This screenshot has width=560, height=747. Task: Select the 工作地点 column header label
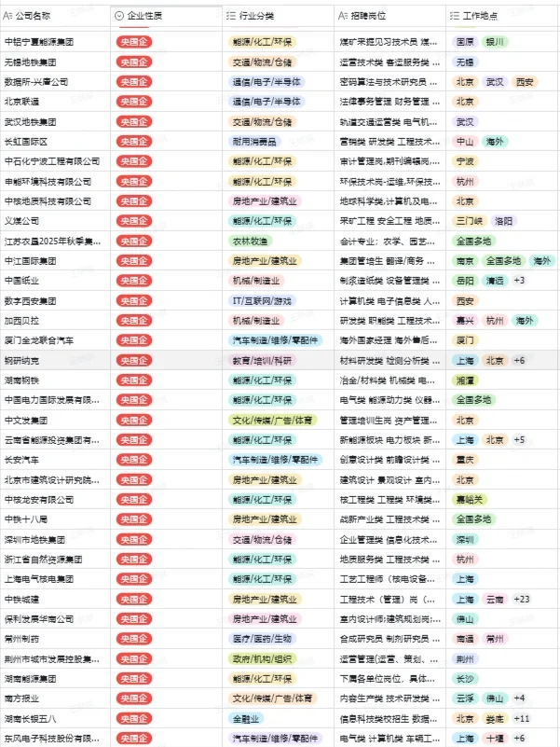(481, 16)
